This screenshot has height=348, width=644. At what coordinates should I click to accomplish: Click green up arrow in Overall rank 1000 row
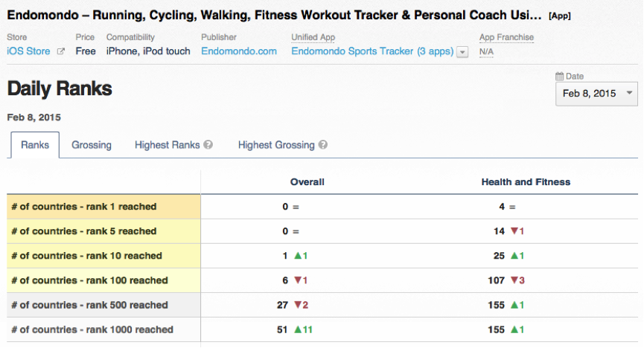(x=296, y=329)
